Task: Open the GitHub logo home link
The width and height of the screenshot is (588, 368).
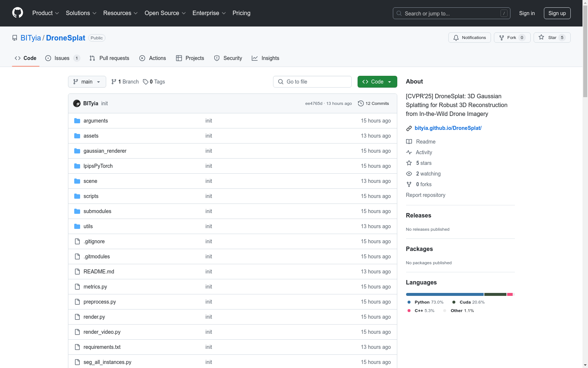Action: click(x=18, y=13)
